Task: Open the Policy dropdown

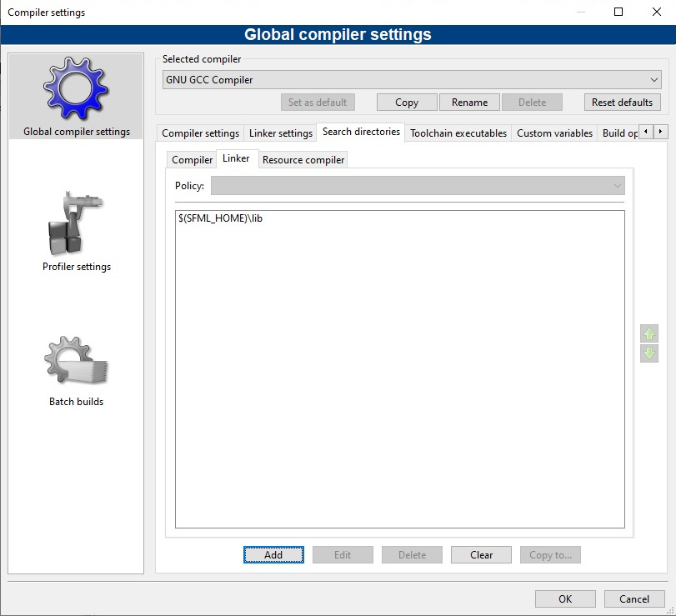Action: tap(417, 186)
